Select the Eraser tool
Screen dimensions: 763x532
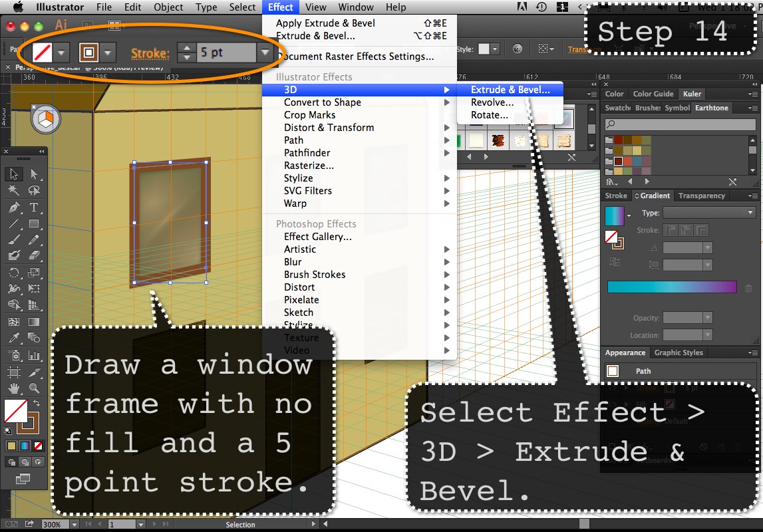tap(33, 255)
